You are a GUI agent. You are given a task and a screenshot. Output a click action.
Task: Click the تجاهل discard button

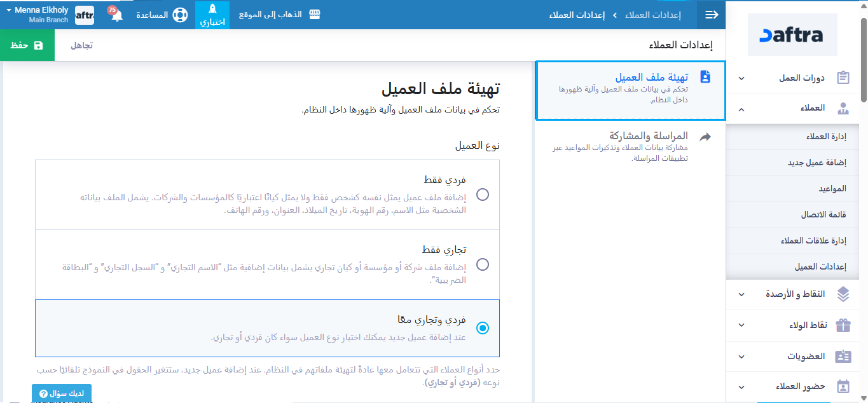(81, 45)
